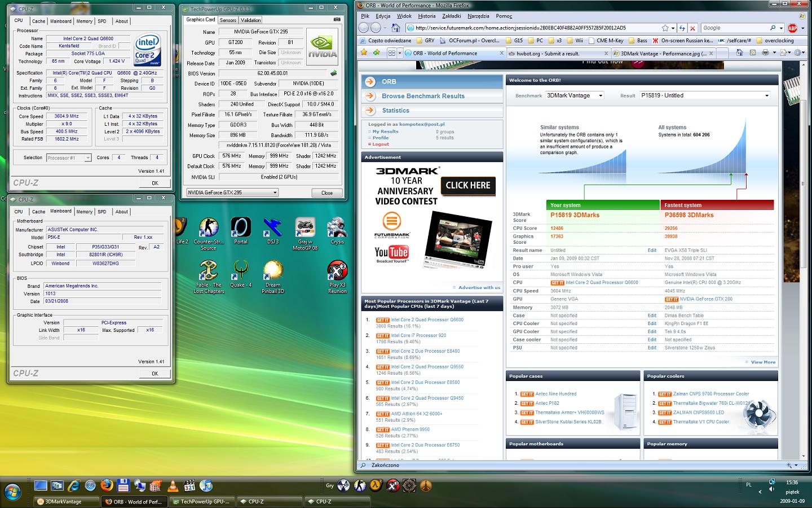The width and height of the screenshot is (812, 508).
Task: Launch Internet Explorer from quick launch
Action: click(x=74, y=485)
